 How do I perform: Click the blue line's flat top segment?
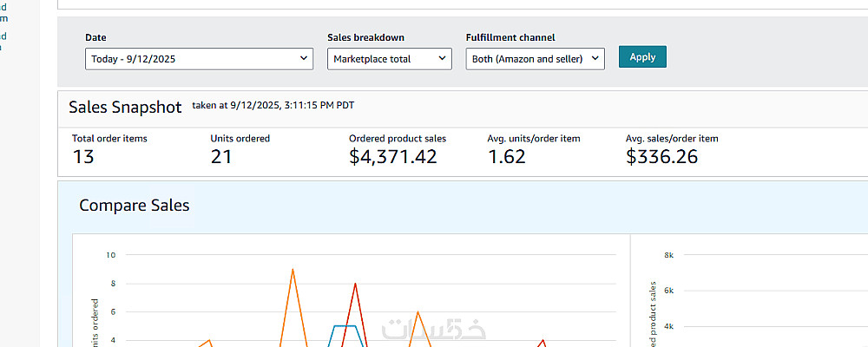coord(345,326)
